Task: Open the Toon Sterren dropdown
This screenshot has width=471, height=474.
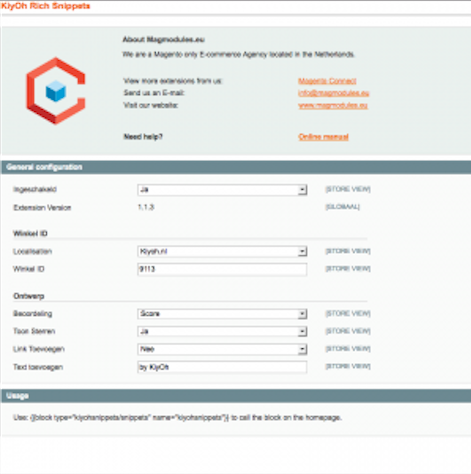Action: pos(222,331)
